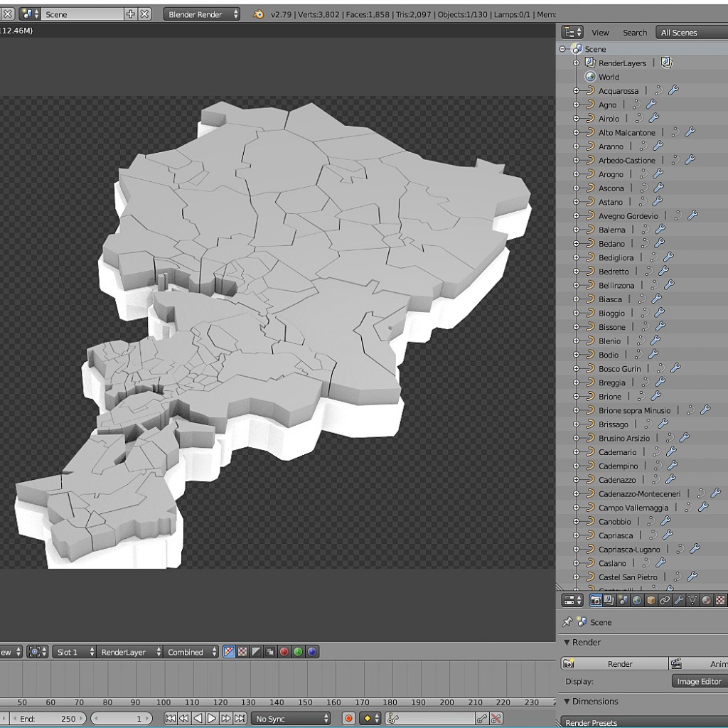Click the Texture properties tab (checker icon)

click(721, 600)
